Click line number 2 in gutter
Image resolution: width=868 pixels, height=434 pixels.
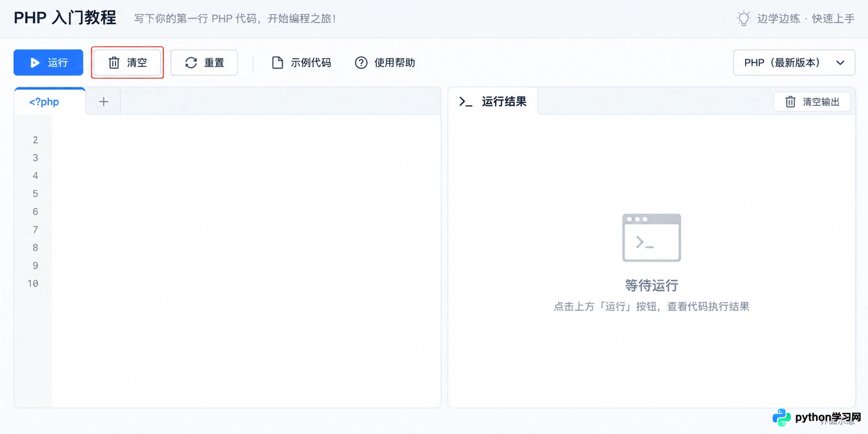pyautogui.click(x=35, y=140)
